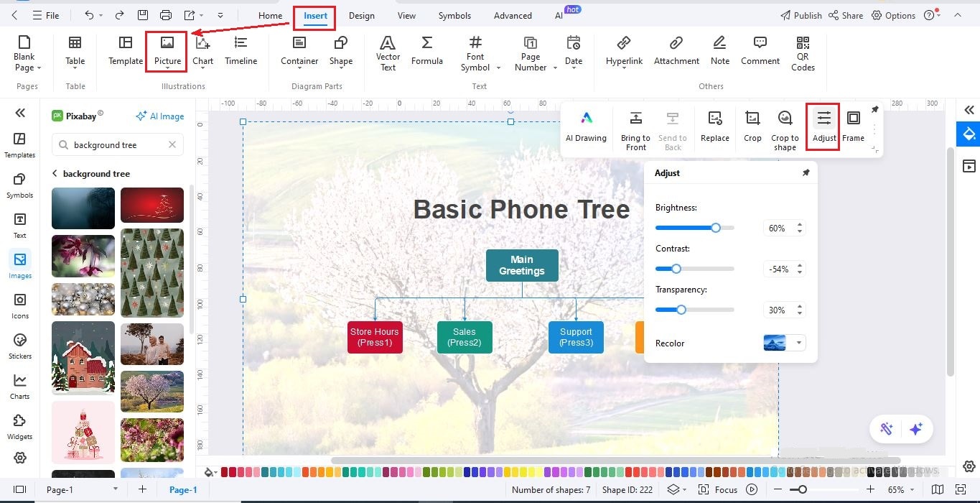Insert a Formula

pos(426,52)
